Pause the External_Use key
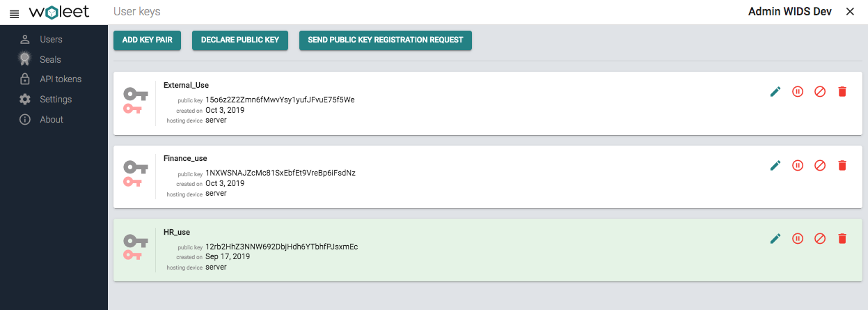The height and width of the screenshot is (310, 868). pos(798,92)
